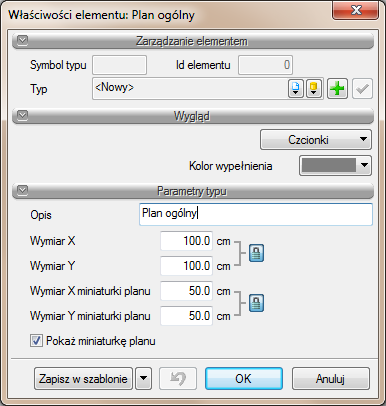Collapse the Zarządzanie elementem section

tap(22, 41)
